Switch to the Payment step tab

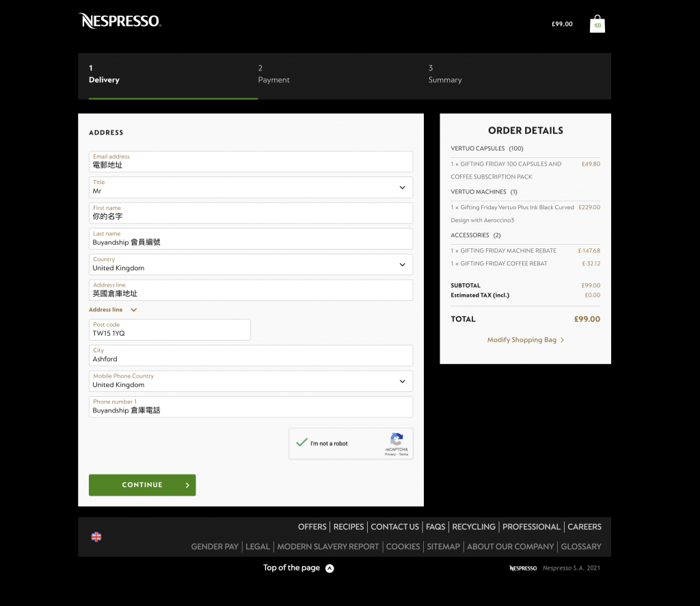(273, 75)
